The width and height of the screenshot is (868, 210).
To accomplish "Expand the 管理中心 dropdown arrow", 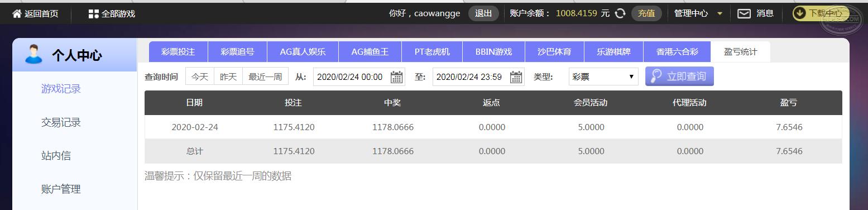I will pos(720,14).
